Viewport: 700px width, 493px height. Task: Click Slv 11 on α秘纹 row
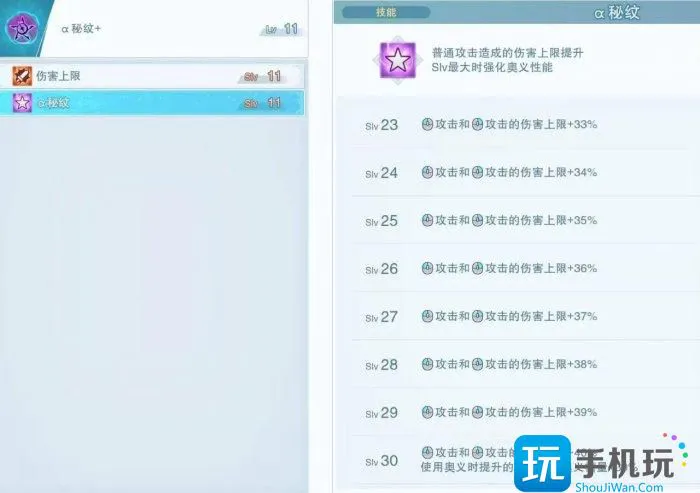pyautogui.click(x=263, y=104)
